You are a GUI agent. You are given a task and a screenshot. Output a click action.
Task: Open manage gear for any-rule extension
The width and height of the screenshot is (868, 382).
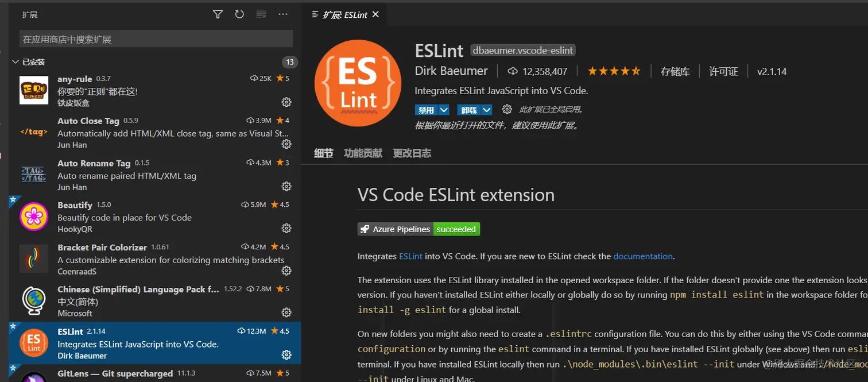pyautogui.click(x=286, y=102)
